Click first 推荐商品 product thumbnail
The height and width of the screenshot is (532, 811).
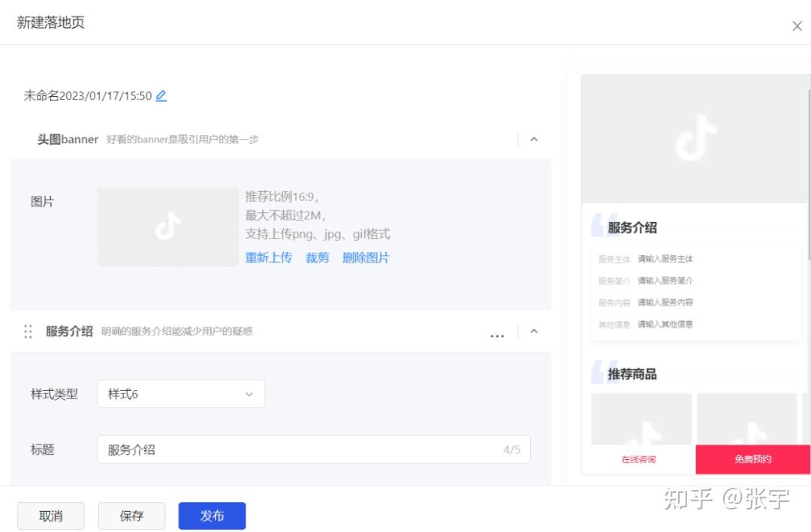641,419
